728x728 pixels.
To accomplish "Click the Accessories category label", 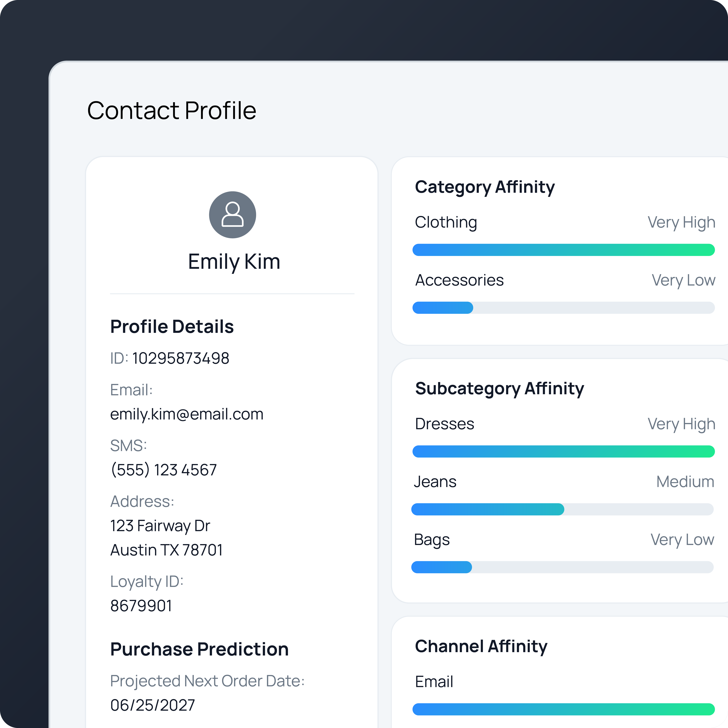I will [x=459, y=280].
